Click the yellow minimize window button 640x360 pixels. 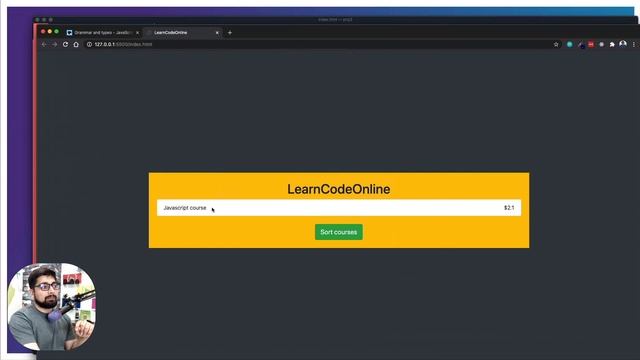click(x=50, y=31)
